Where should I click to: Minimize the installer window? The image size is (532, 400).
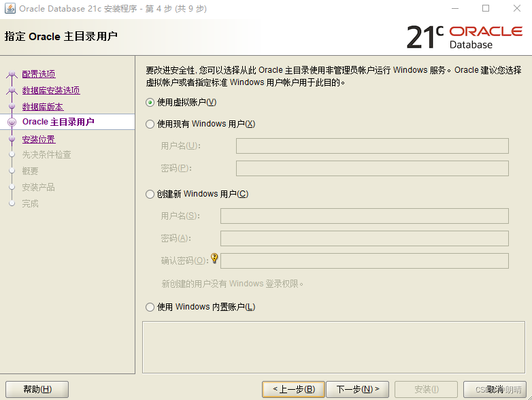pos(455,8)
